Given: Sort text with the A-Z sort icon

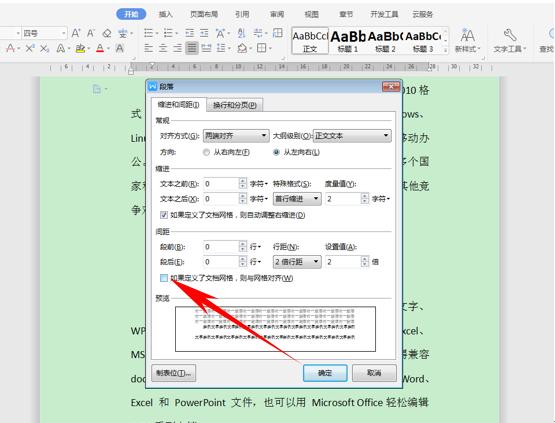Looking at the screenshot, I should coord(241,33).
